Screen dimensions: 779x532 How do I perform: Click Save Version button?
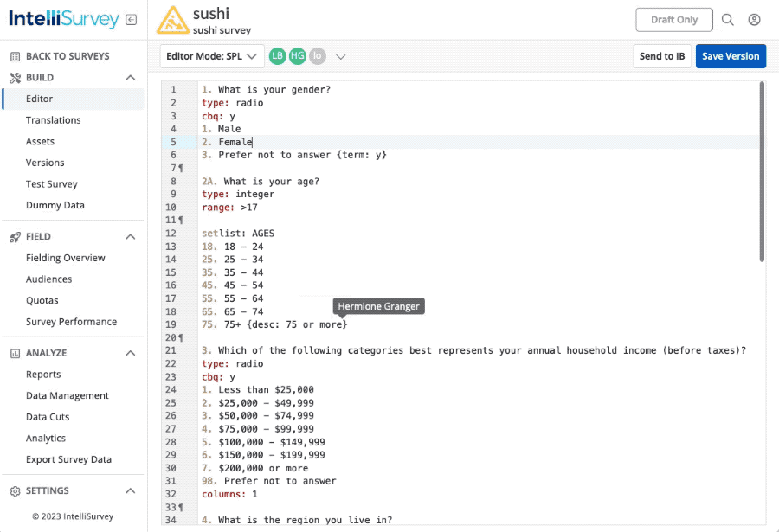731,56
